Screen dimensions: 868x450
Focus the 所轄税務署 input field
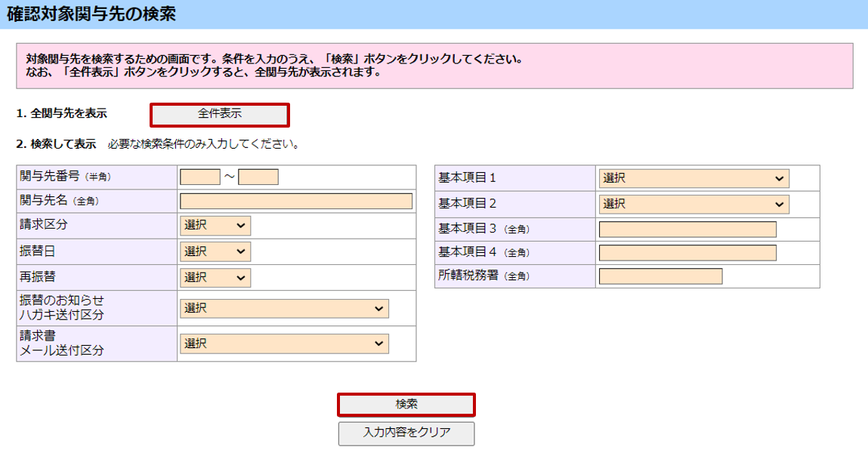[660, 276]
